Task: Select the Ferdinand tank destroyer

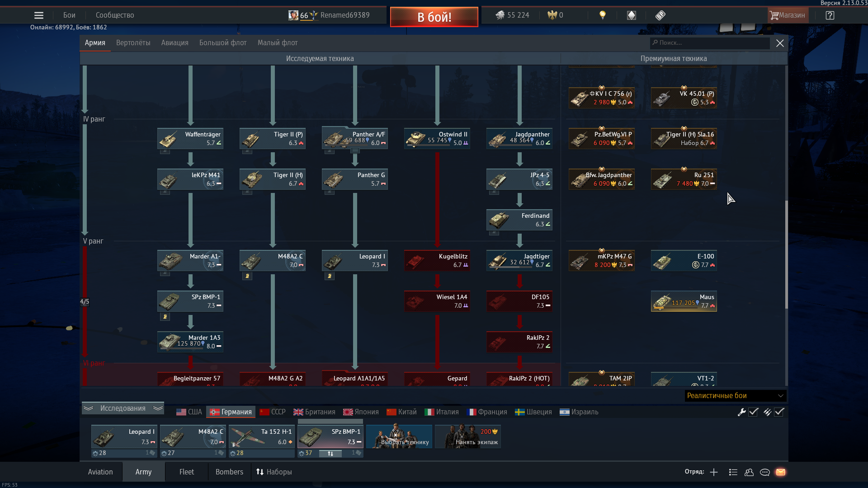Action: [x=519, y=220]
